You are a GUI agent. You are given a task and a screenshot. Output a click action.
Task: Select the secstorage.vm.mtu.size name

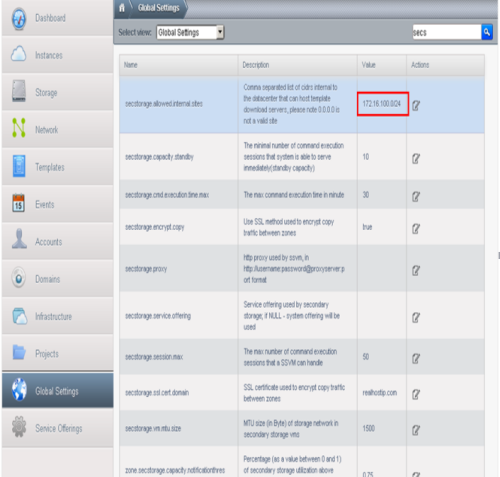click(153, 429)
